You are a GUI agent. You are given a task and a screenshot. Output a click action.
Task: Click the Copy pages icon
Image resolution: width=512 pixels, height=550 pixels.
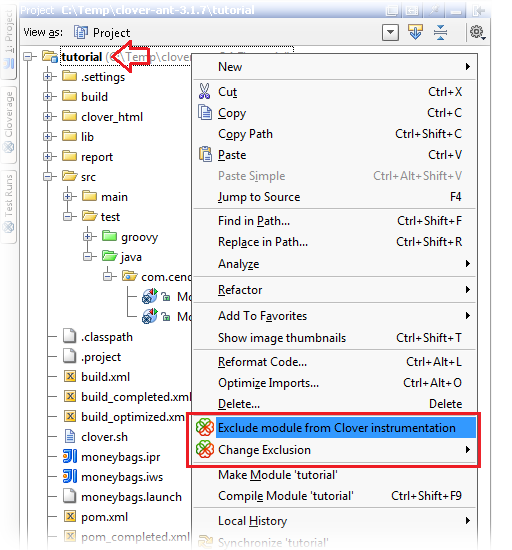point(205,112)
